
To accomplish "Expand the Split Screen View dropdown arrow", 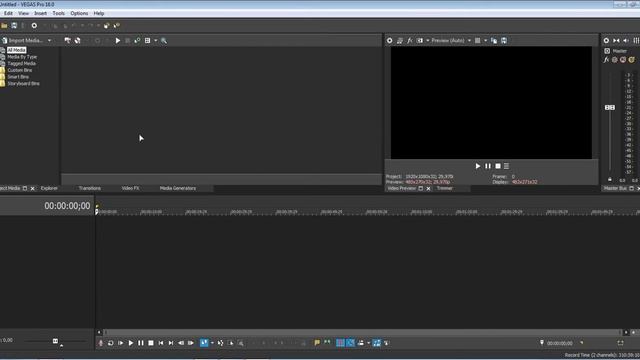I will (x=427, y=40).
